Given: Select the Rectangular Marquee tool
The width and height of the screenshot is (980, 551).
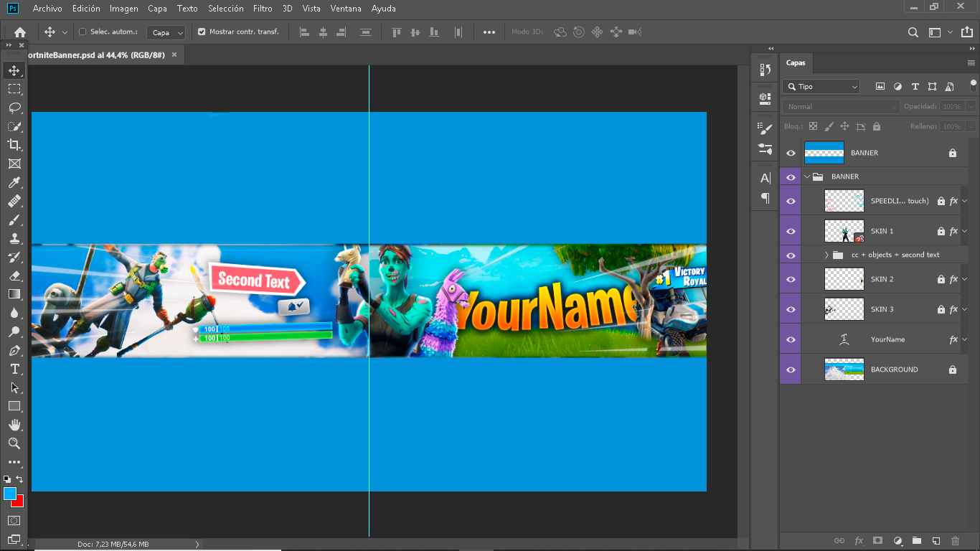Looking at the screenshot, I should (14, 89).
